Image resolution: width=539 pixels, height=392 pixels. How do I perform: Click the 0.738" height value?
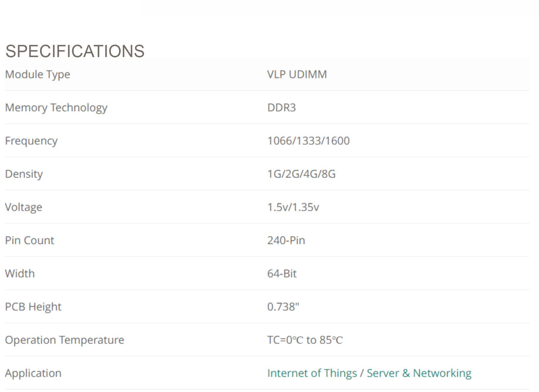point(283,307)
